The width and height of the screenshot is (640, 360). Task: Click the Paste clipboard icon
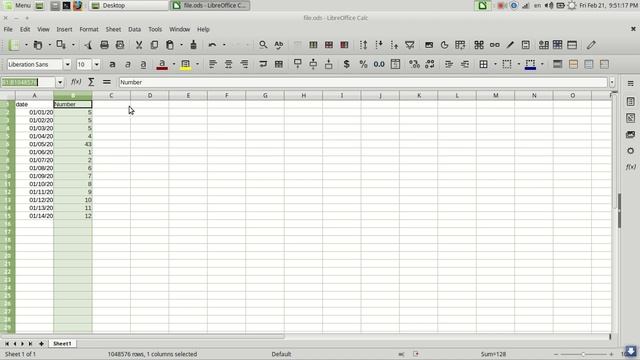click(x=170, y=45)
